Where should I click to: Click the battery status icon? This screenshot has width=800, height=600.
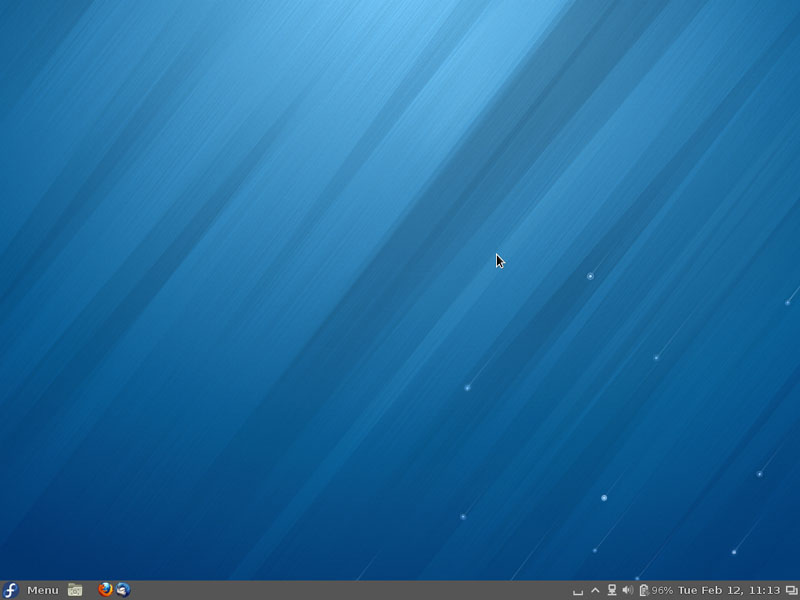[x=644, y=590]
